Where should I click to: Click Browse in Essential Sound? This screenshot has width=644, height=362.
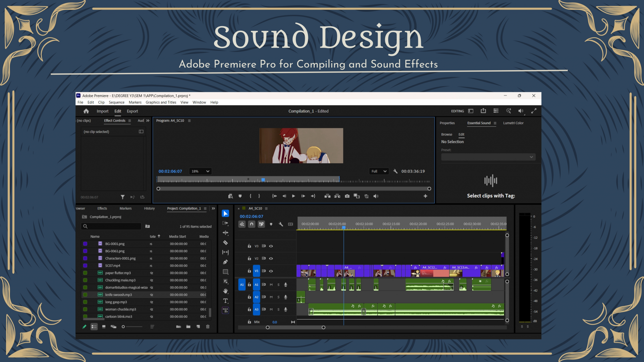click(x=447, y=134)
